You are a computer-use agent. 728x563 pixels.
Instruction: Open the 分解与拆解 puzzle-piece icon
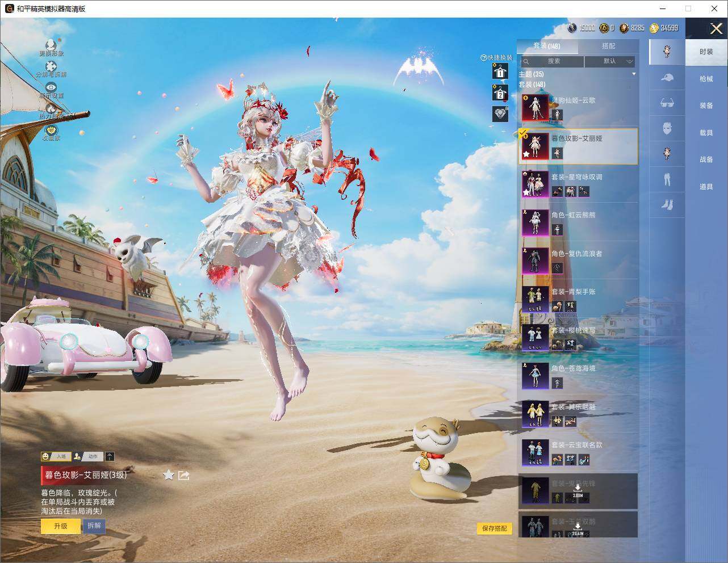tap(51, 67)
